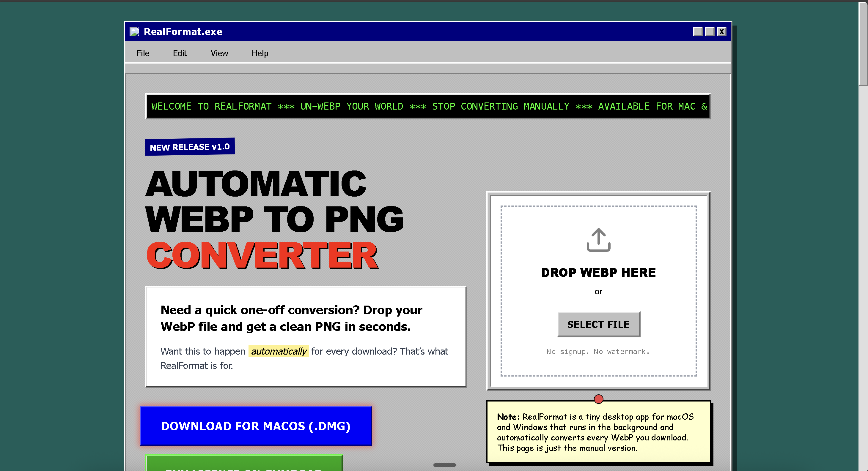868x471 pixels.
Task: Open the Help menu
Action: 260,53
